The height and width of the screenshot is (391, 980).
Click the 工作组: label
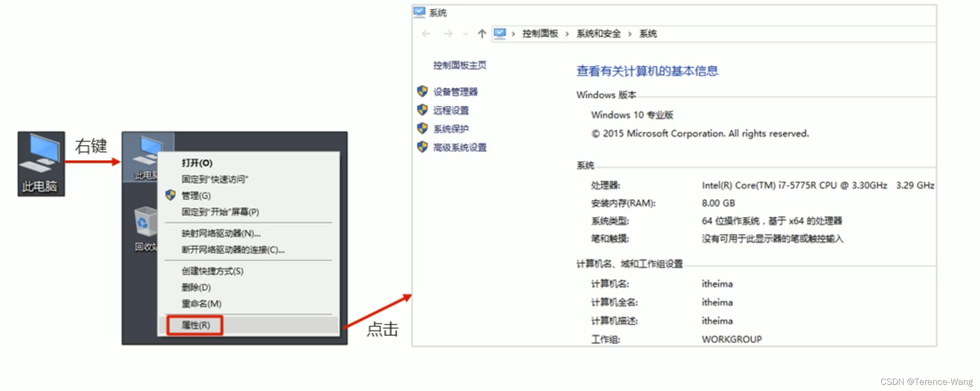tap(605, 339)
